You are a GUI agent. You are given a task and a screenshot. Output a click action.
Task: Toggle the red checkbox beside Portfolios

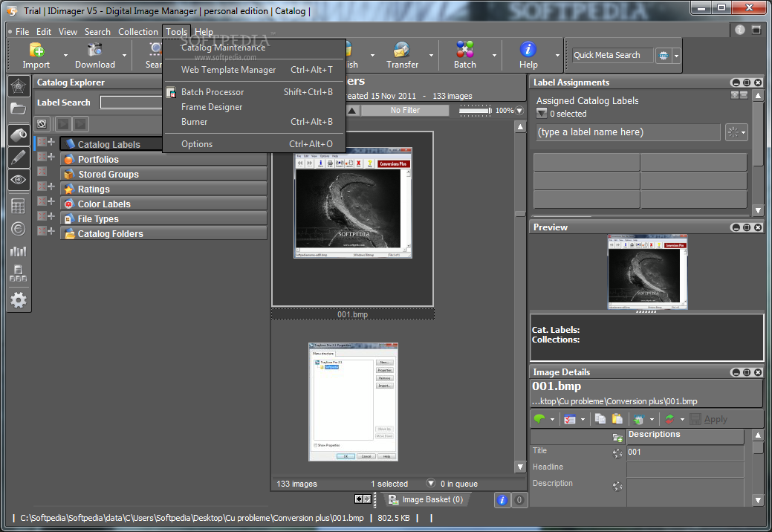42,157
